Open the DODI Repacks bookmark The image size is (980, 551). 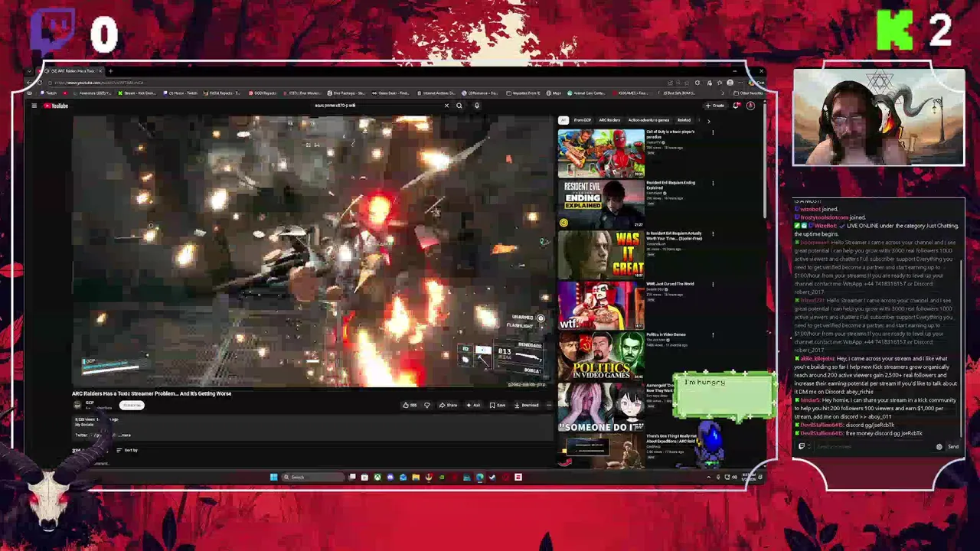(263, 93)
